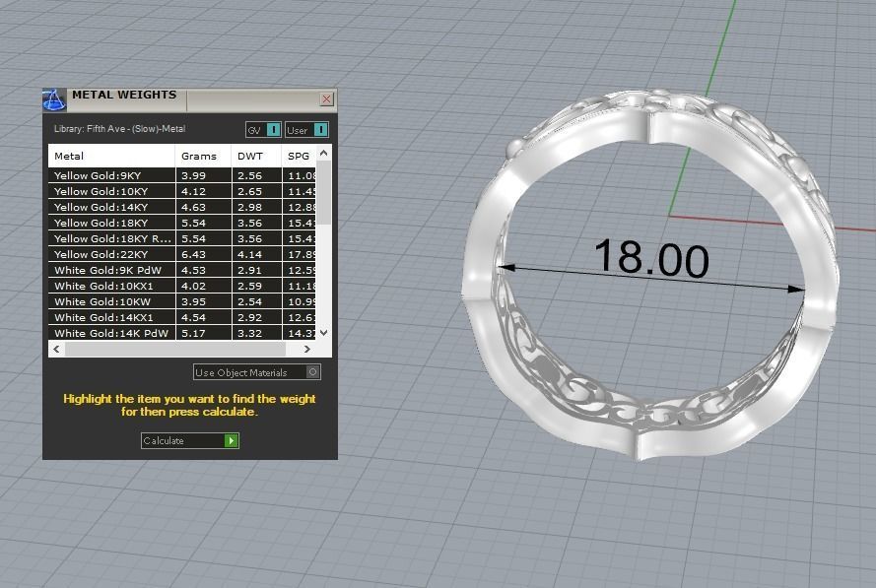The image size is (876, 588).
Task: Click the 4.14 DWT cell
Action: (x=257, y=254)
